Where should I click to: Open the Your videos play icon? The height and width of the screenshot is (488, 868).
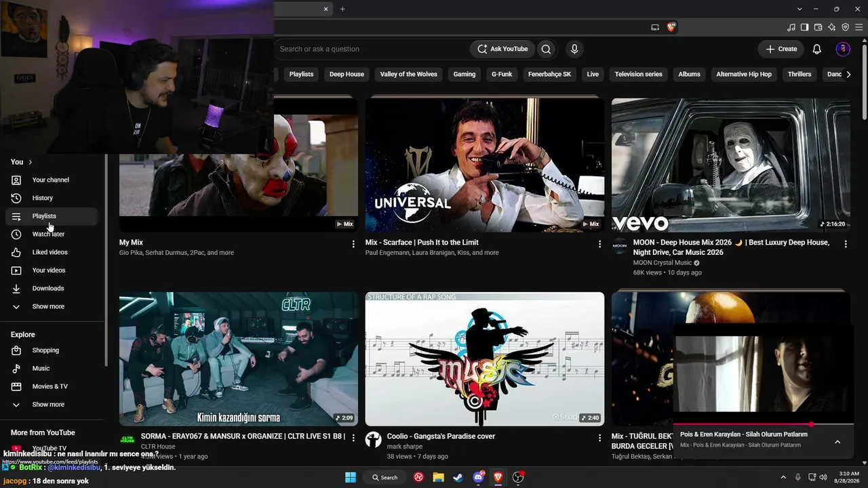pos(16,270)
